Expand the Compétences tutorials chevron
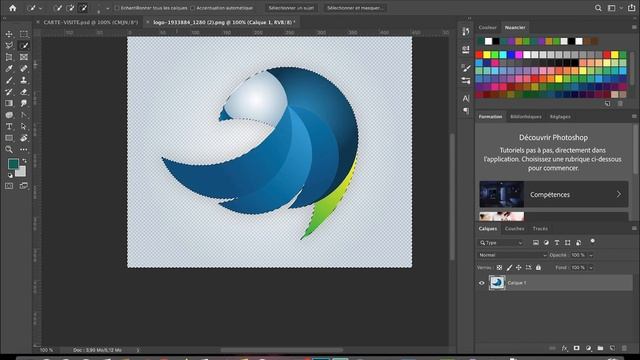This screenshot has height=360, width=640. 619,194
